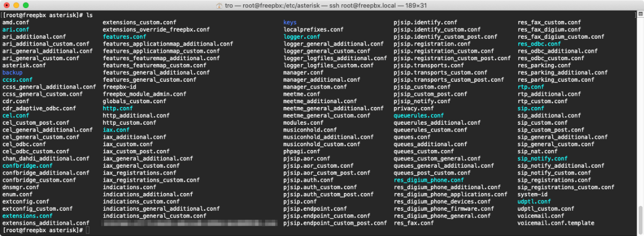Click the cyan extensions.conf entry

tap(27, 216)
